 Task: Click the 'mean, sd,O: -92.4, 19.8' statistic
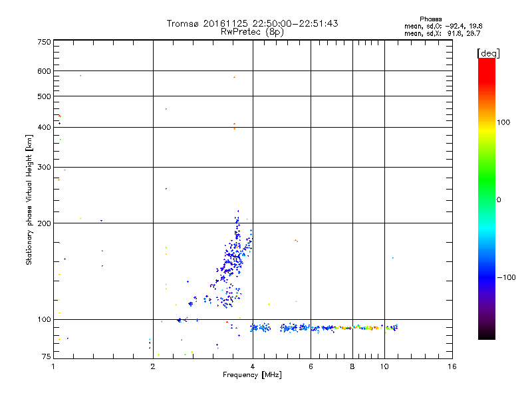tap(443, 26)
